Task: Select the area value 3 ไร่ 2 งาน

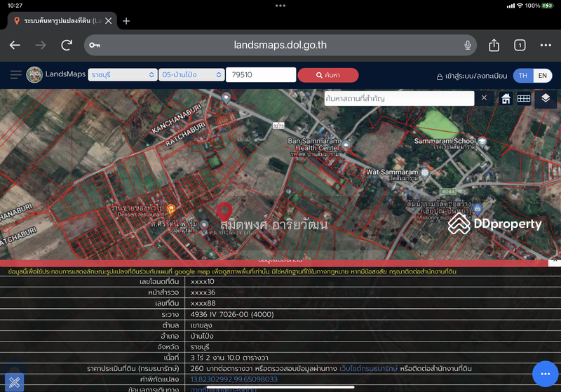Action: pyautogui.click(x=229, y=358)
